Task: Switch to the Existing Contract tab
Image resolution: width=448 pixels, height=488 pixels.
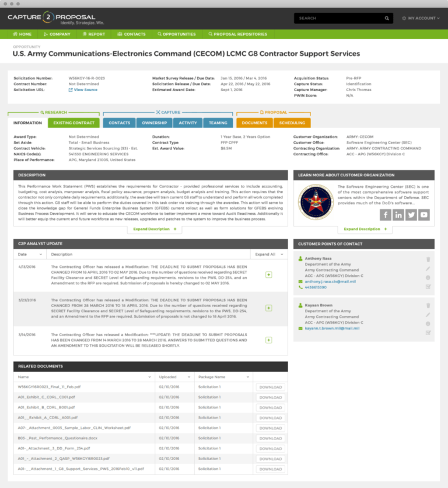Action: pos(73,123)
